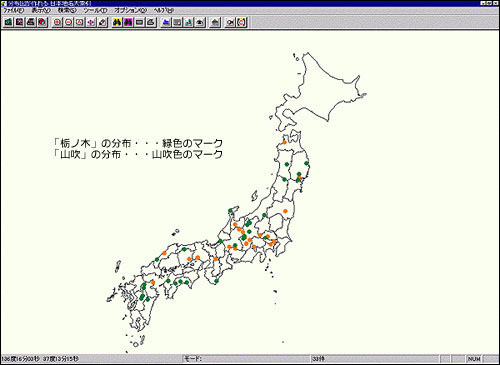The width and height of the screenshot is (500, 365).
Task: Click the green dot at southern Kii peninsula
Action: 216,281
